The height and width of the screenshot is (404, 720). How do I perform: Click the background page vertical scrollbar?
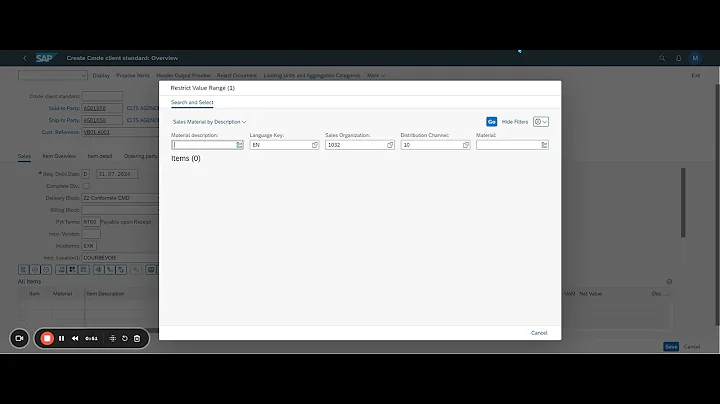(x=717, y=204)
